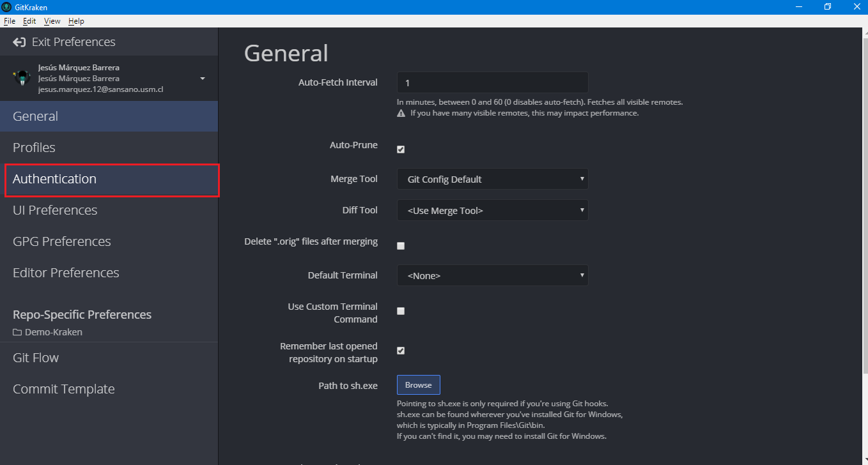Screen dimensions: 868x465
Task: Enable Delete .orig files after merging
Action: [401, 246]
